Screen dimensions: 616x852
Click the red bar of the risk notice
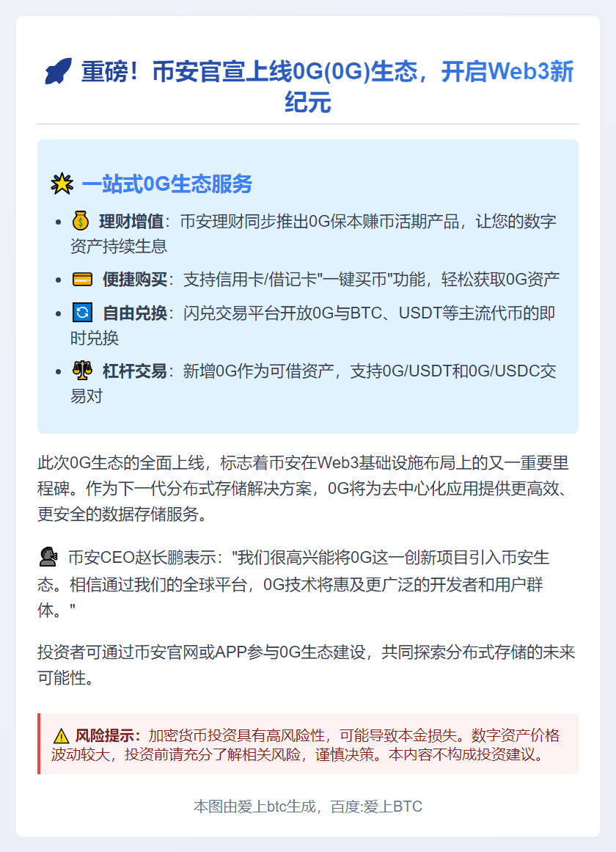[39, 743]
